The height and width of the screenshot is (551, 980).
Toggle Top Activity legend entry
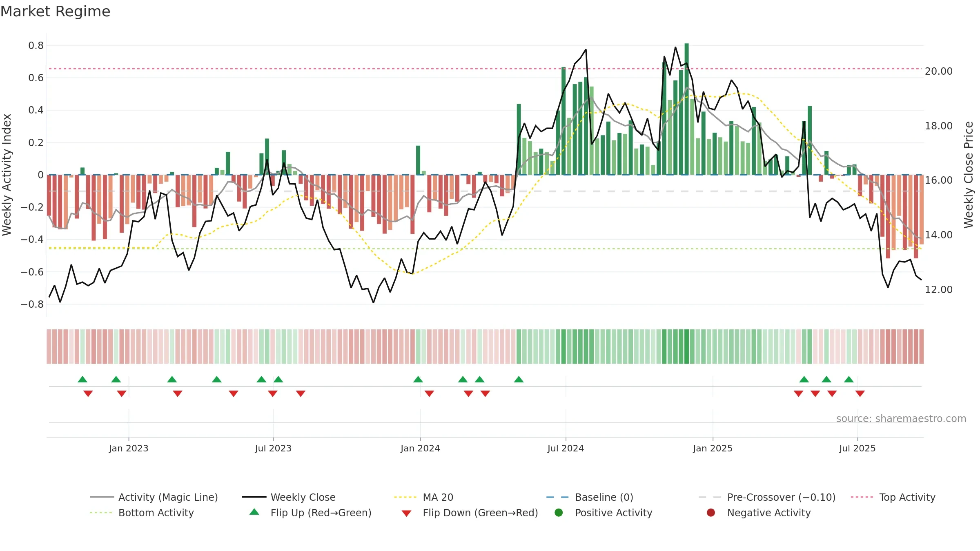893,497
